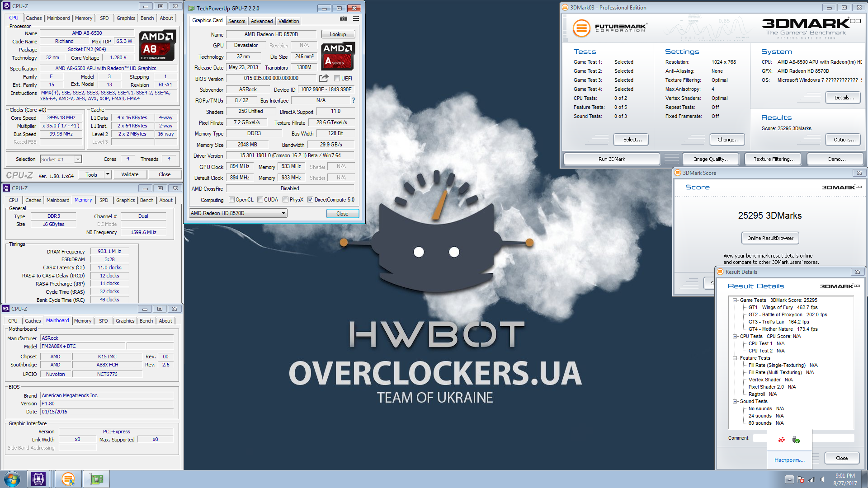The width and height of the screenshot is (868, 488).
Task: Click the AMD A8 logo in CPU-Z
Action: pyautogui.click(x=157, y=45)
